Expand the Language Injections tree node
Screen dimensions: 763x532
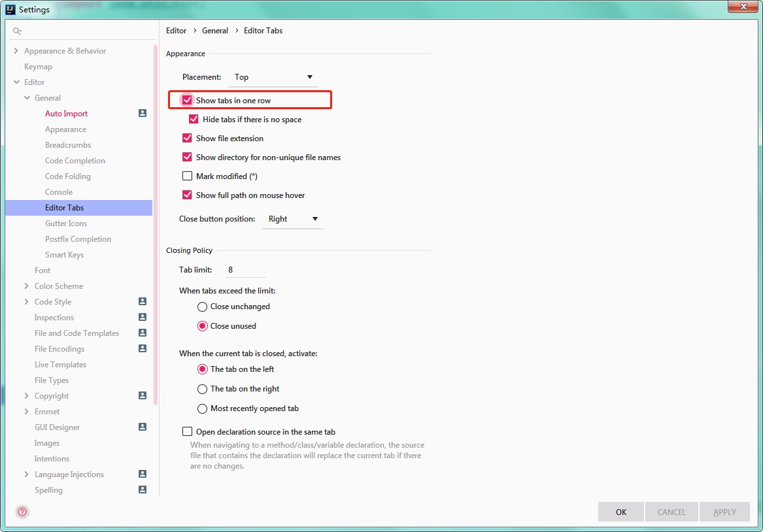(x=27, y=474)
